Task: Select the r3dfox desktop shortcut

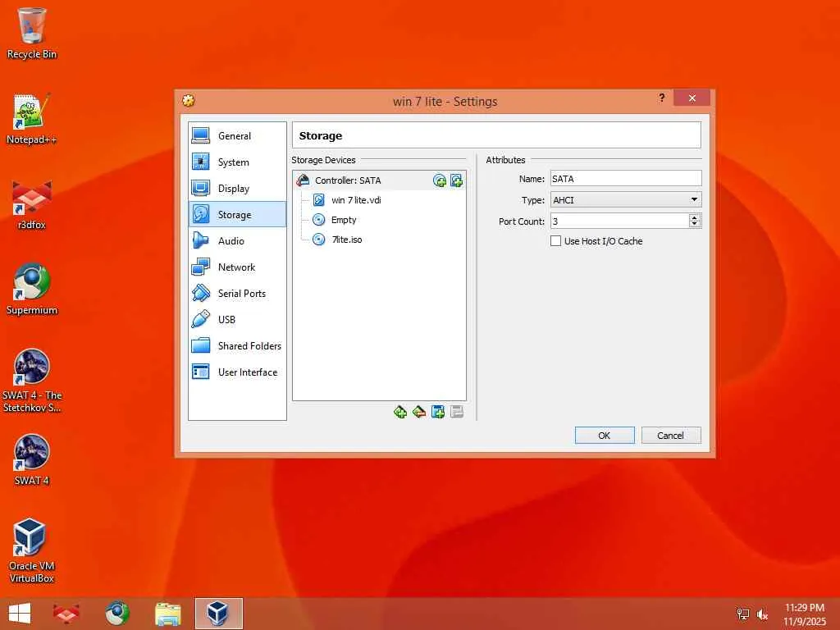Action: tap(32, 204)
